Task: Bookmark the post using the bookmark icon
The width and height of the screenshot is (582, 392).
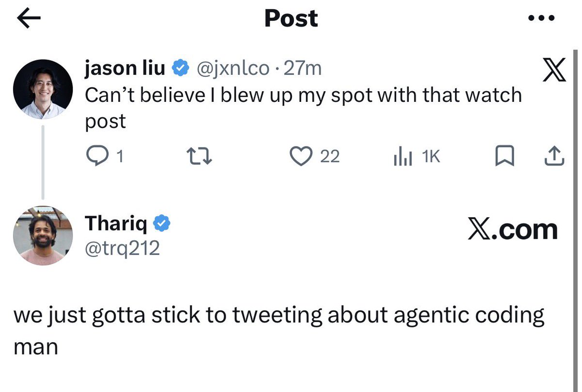Action: coord(505,156)
